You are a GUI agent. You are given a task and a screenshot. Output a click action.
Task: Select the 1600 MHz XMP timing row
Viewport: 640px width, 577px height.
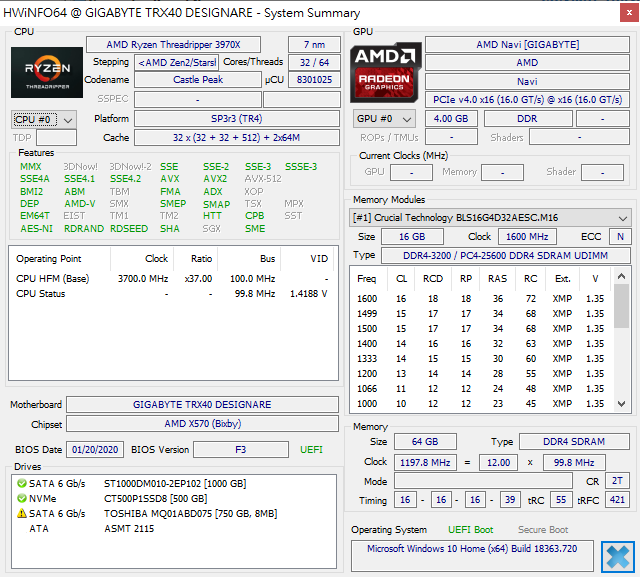481,299
